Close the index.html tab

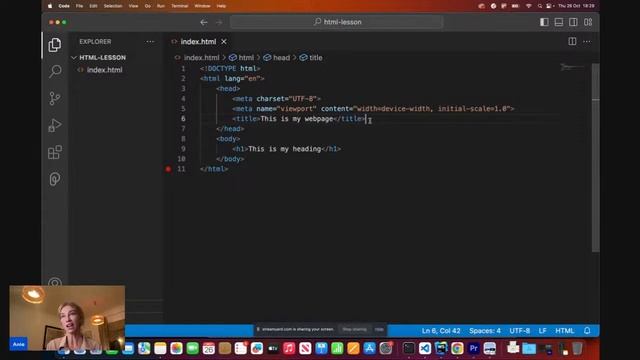(x=224, y=42)
